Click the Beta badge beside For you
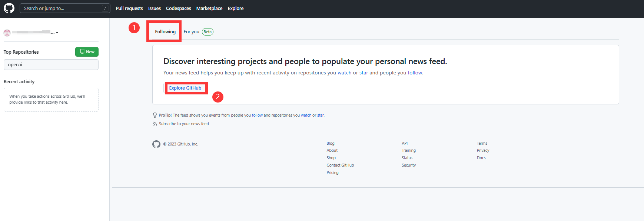644x221 pixels. point(208,32)
